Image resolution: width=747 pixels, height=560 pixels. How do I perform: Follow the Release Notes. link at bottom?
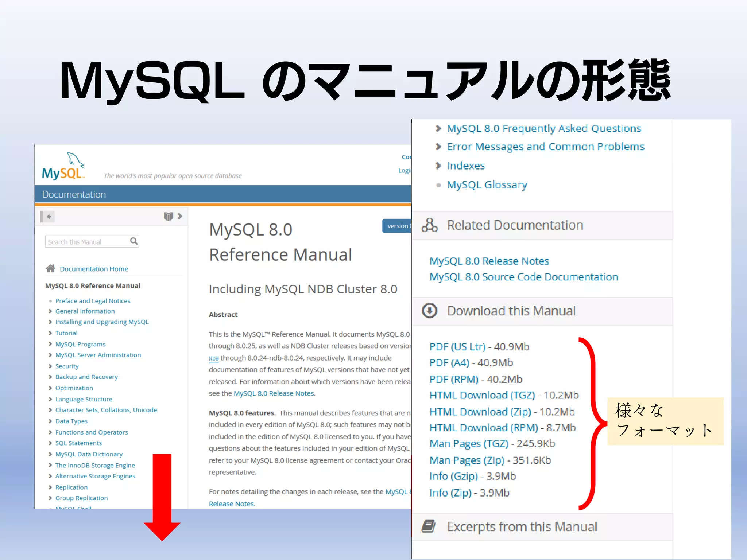pos(232,504)
